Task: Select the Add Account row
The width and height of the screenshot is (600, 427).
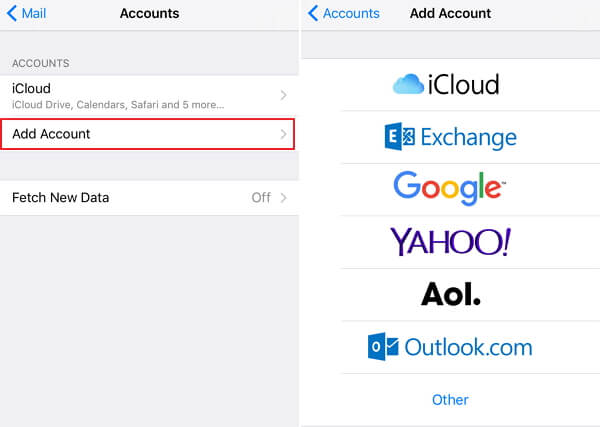Action: tap(140, 134)
